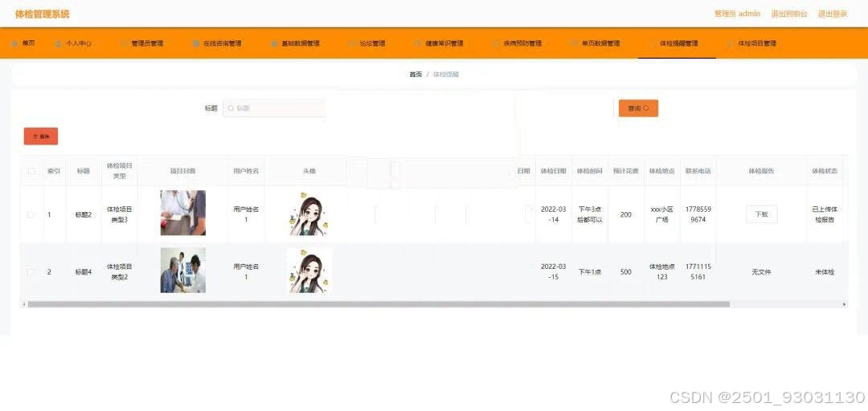Screen dimensions: 868x411
Task: Click status cell 已上传体检报告
Action: click(825, 214)
